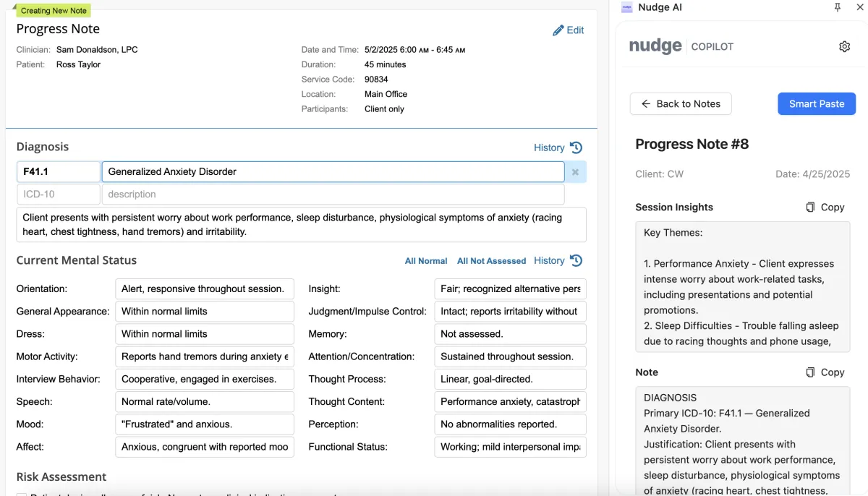Click the Dress field
The image size is (868, 496).
point(205,334)
